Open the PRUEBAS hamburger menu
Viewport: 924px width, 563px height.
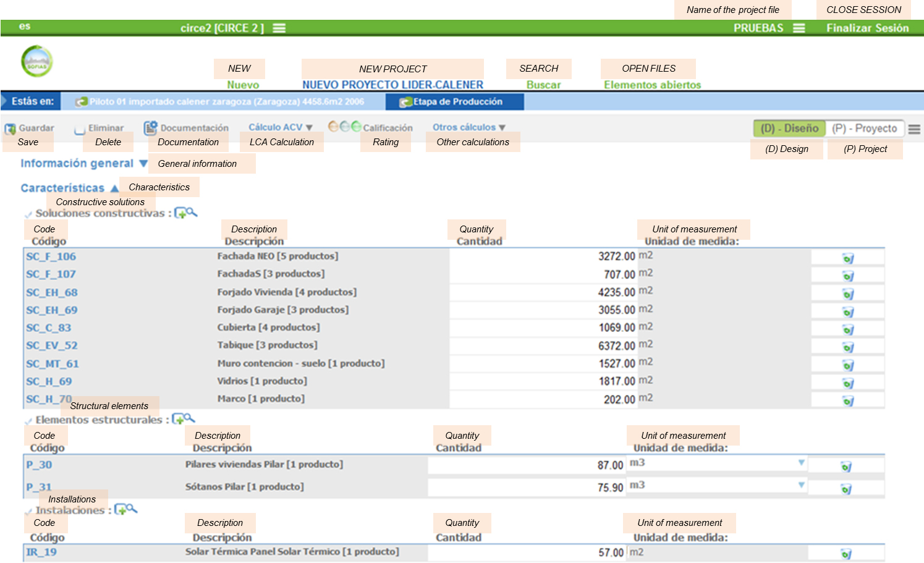point(799,28)
